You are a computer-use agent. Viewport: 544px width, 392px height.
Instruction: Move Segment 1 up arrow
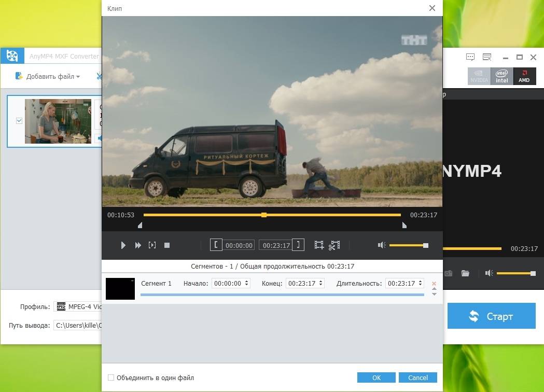click(x=434, y=289)
